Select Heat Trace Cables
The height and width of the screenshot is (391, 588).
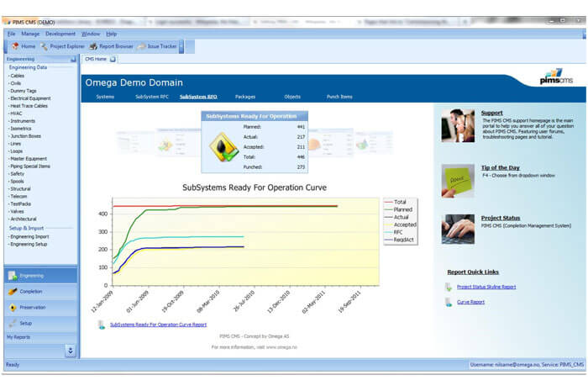(29, 106)
